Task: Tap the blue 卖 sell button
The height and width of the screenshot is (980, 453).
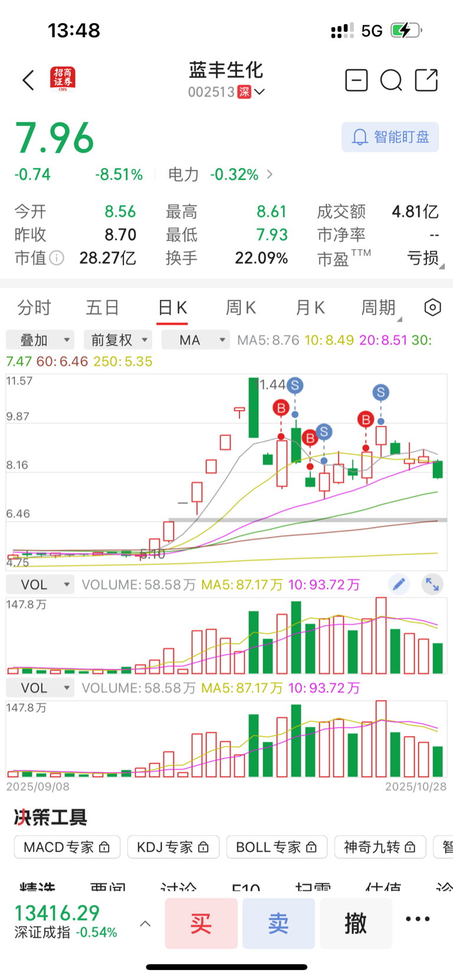Action: pyautogui.click(x=278, y=923)
